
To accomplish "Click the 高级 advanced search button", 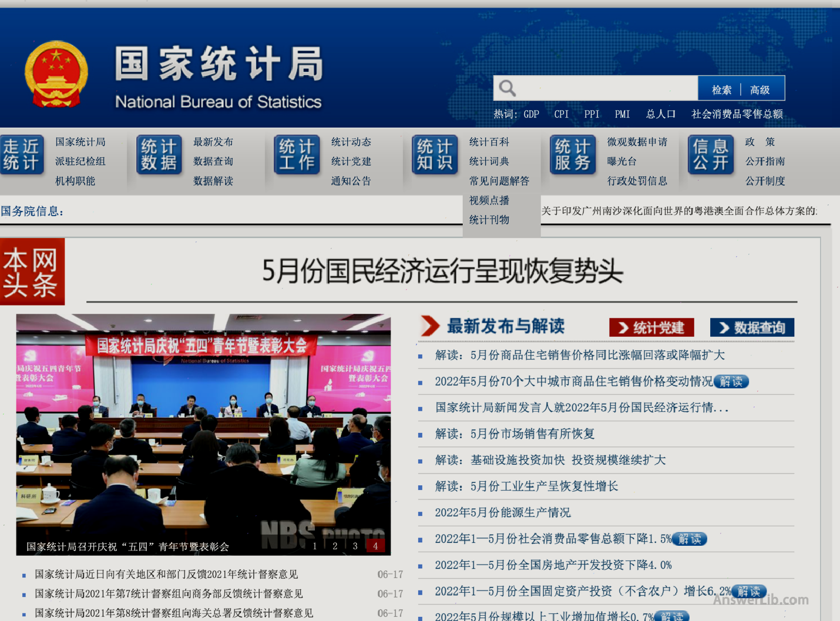I will coord(760,89).
